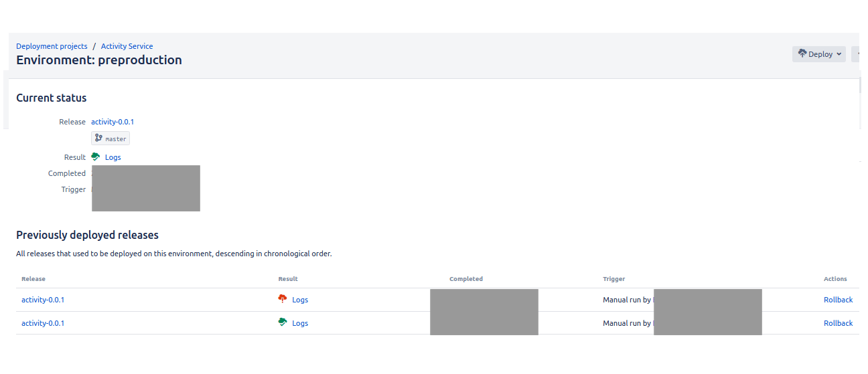Screen dimensions: 868x374
Task: Open activity-0.0.1 in the failed deployment row
Action: 43,300
